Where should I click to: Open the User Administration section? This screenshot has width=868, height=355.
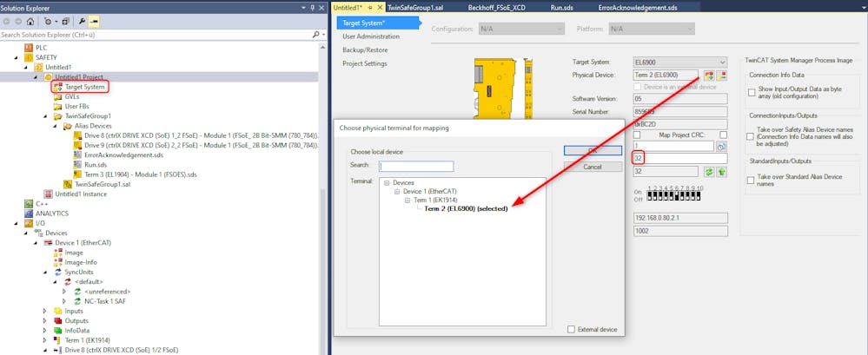click(x=371, y=36)
